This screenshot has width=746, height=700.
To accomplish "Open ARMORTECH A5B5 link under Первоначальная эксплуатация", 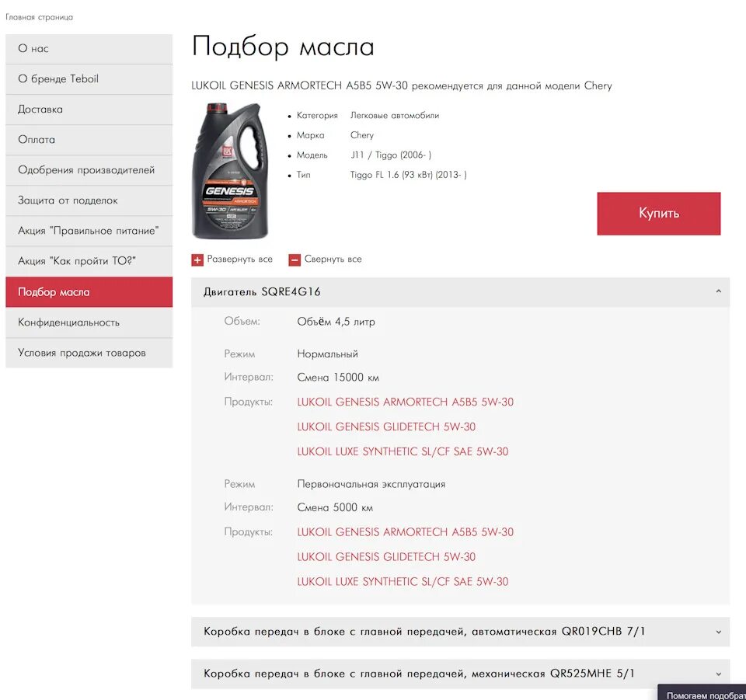I will [406, 532].
